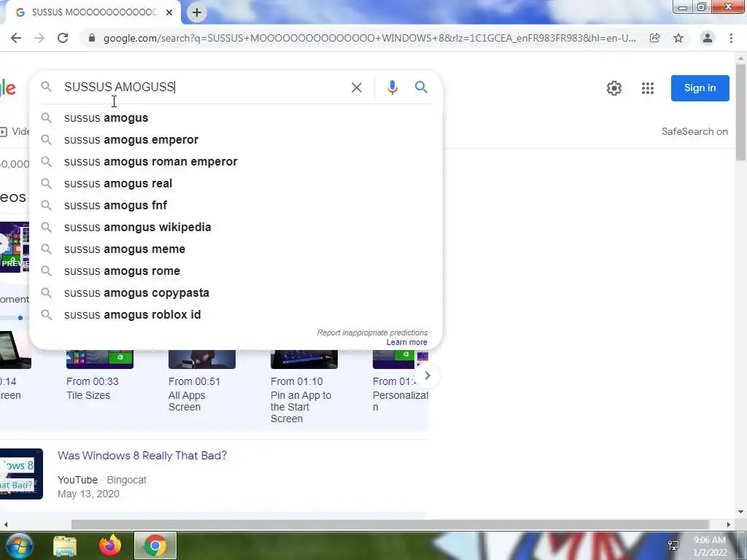The image size is (747, 560).
Task: Click the network tray icon
Action: 673,545
